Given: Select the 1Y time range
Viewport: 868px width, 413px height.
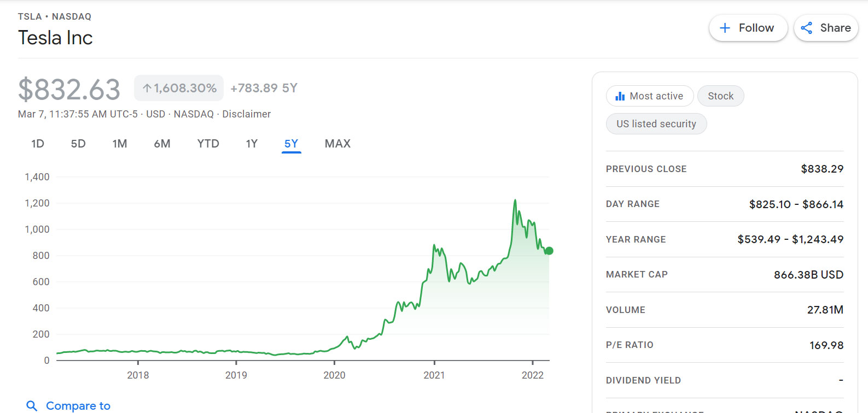Looking at the screenshot, I should click(252, 144).
